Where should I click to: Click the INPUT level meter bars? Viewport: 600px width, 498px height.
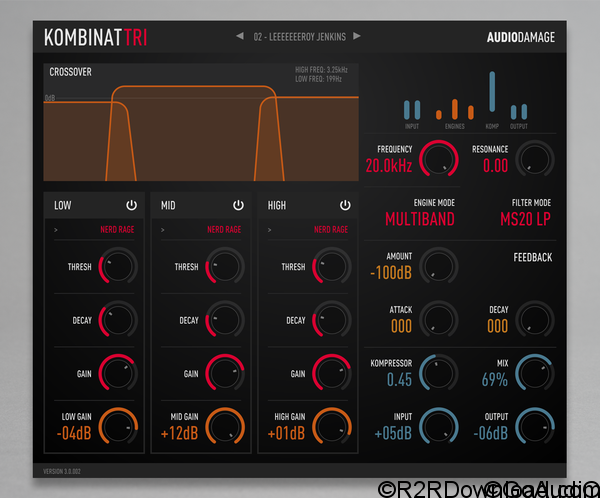(x=412, y=110)
